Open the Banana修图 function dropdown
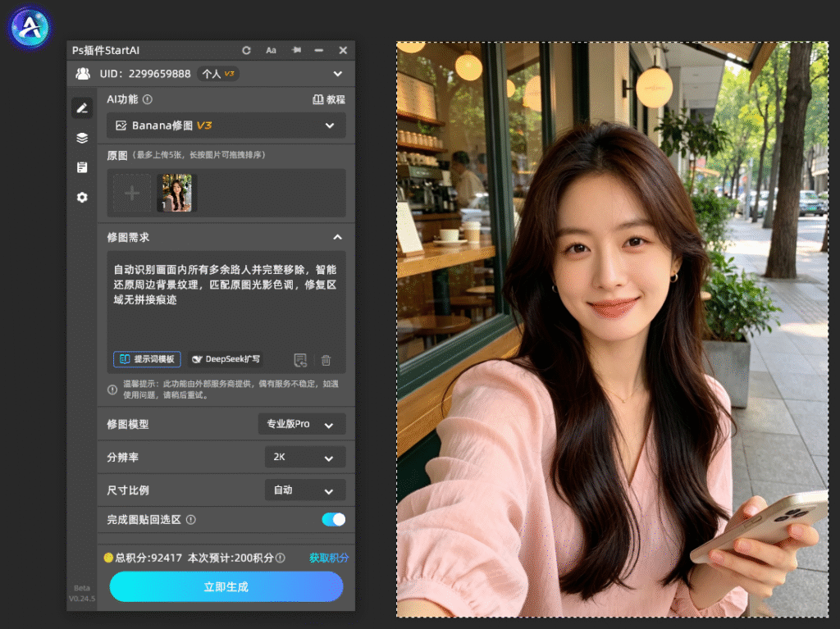The width and height of the screenshot is (840, 629). [x=226, y=125]
